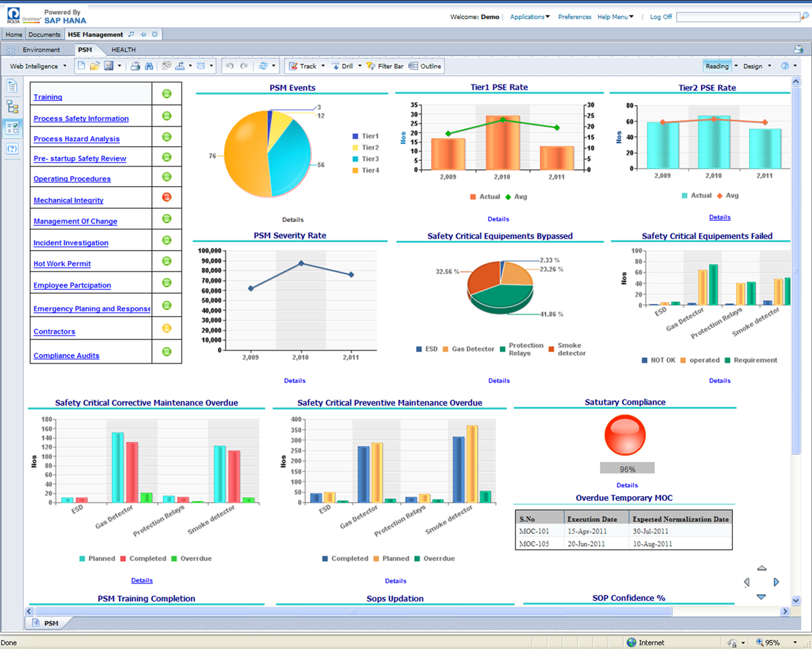Open the help question mark icon
Viewport: 812px width, 649px height.
click(x=785, y=66)
